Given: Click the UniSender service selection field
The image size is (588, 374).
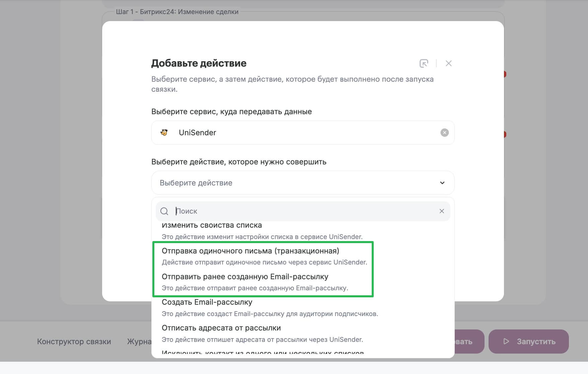Looking at the screenshot, I should pos(303,133).
